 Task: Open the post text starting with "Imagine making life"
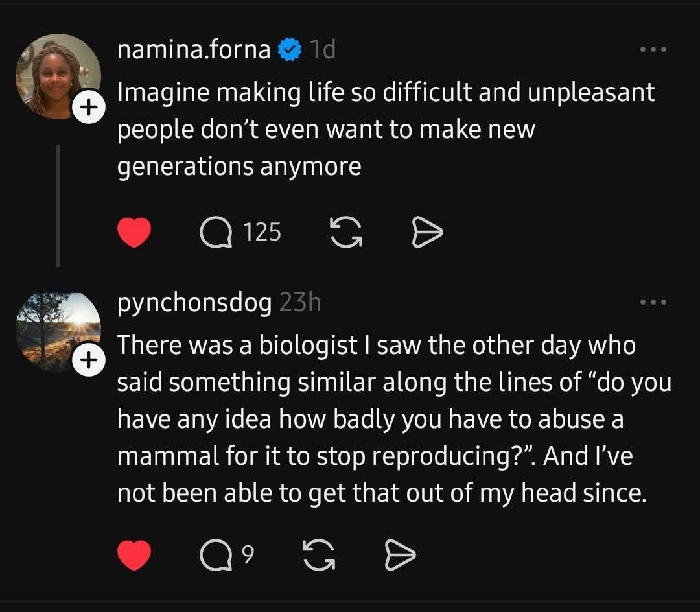386,130
